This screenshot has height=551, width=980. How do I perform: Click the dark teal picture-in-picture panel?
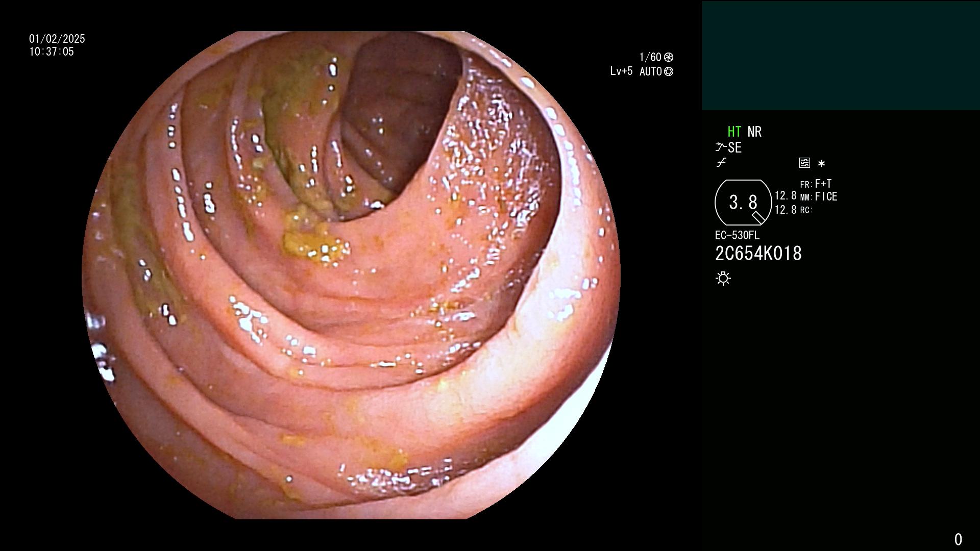tap(841, 56)
